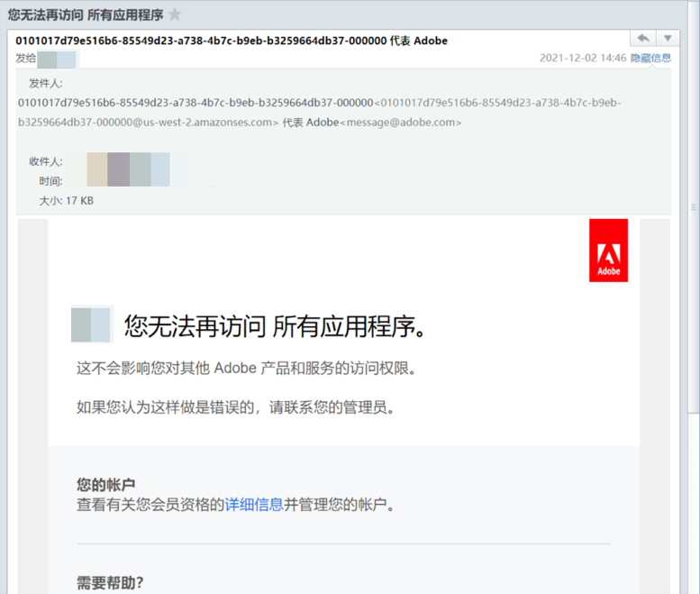Click the blurred recipient name after 发给
This screenshot has width=700, height=594.
coord(56,59)
